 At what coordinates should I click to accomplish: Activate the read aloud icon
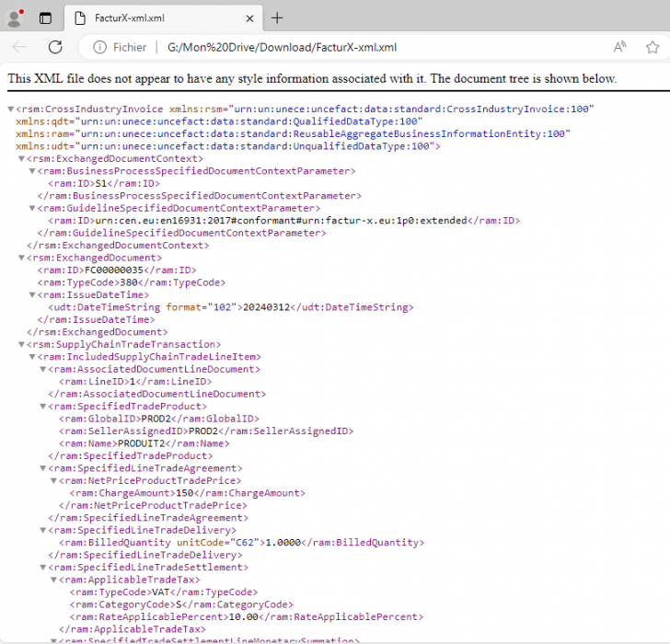(x=620, y=48)
